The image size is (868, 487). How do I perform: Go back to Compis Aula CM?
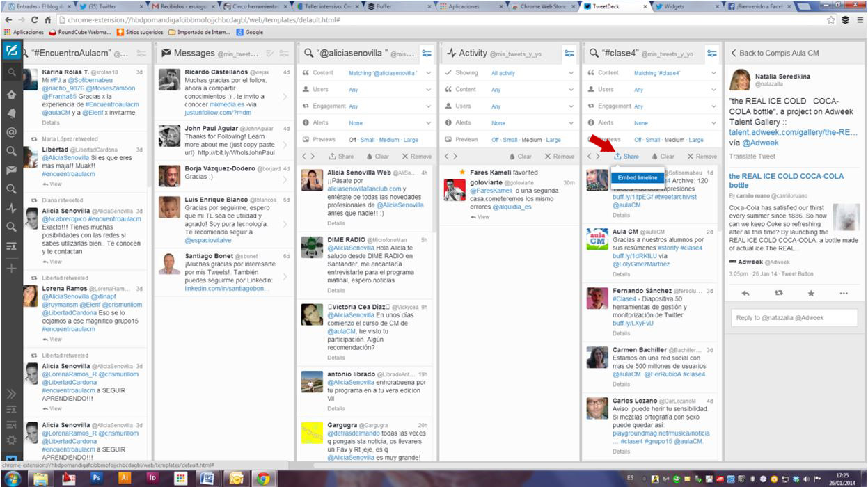point(774,53)
